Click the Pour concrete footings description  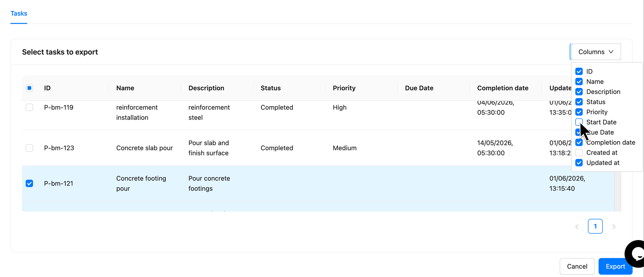(209, 183)
